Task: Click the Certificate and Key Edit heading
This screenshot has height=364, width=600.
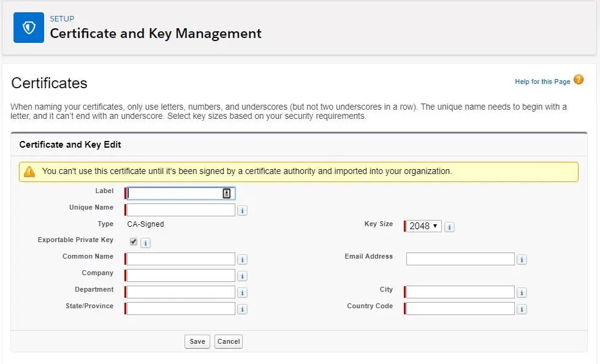Action: click(70, 145)
